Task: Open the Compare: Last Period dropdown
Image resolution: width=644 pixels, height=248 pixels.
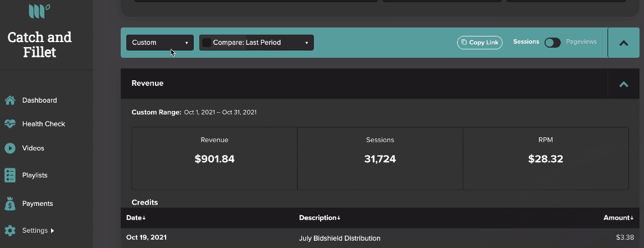Action: [x=257, y=42]
